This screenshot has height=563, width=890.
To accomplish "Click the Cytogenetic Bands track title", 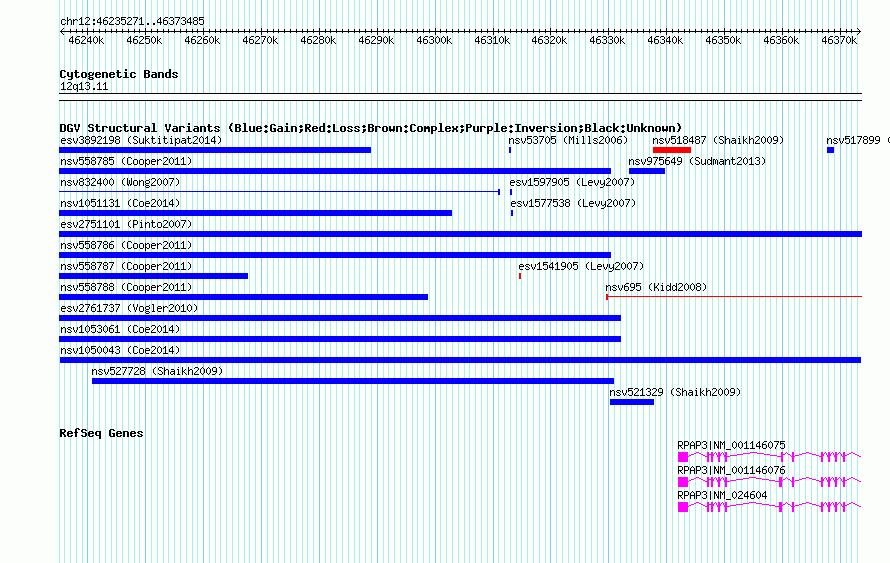I will click(119, 74).
